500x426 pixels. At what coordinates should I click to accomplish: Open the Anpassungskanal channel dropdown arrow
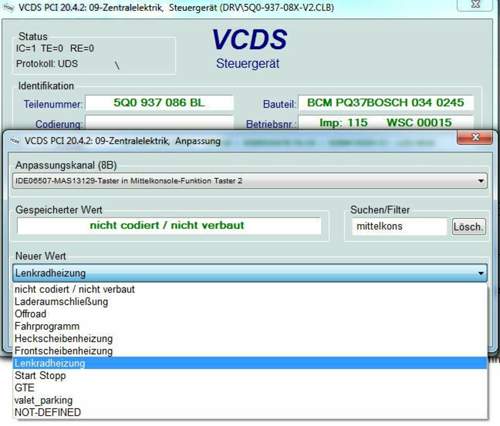(480, 181)
